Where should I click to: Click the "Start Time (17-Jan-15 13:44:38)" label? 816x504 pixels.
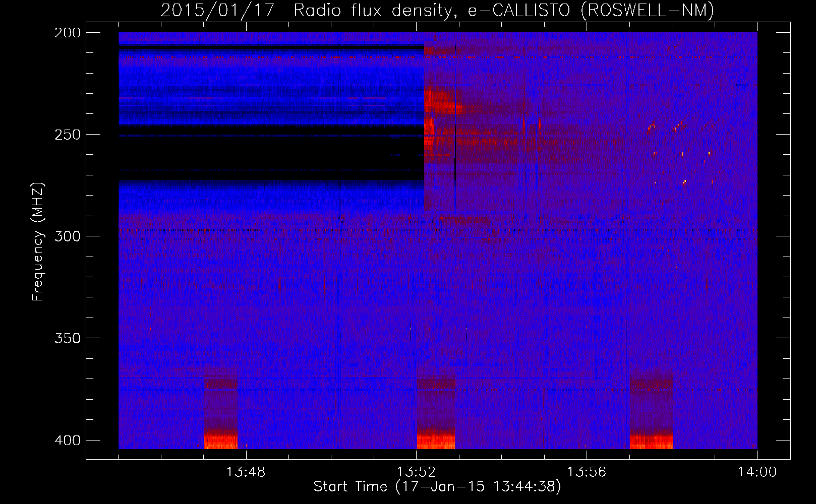coord(437,487)
